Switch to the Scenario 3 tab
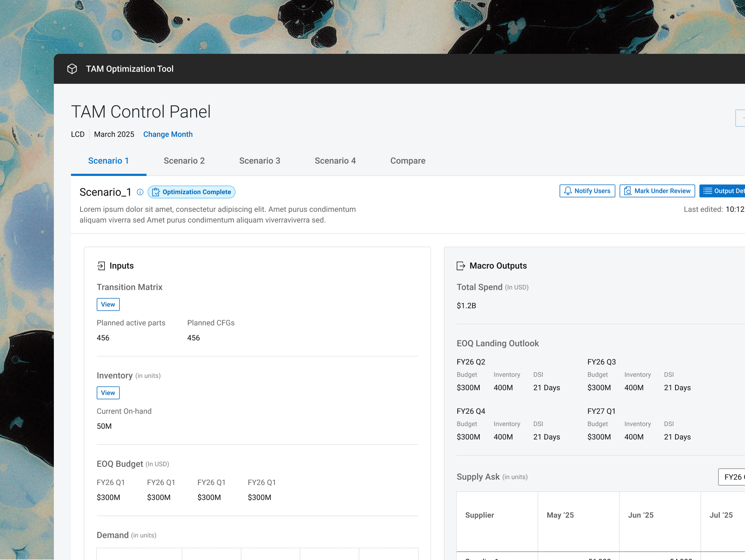Screen dimensions: 745x560 [260, 161]
